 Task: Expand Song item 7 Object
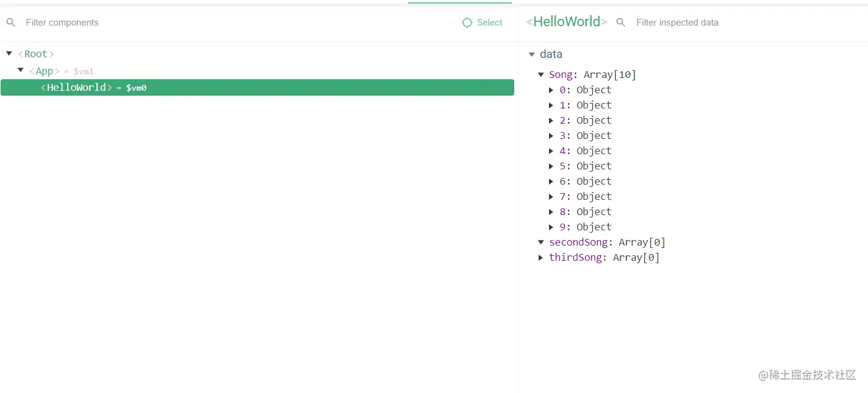[551, 197]
